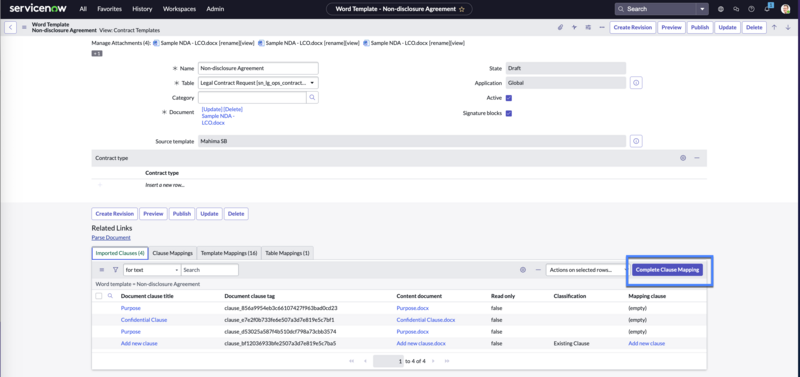Go to previous record with up arrow
Viewport: 800px width, 377px height.
(774, 28)
